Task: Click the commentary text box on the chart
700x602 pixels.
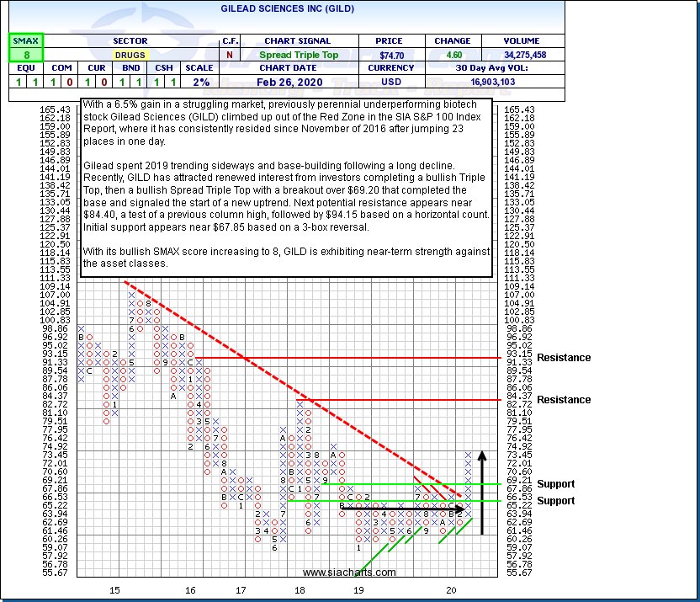Action: (x=286, y=186)
